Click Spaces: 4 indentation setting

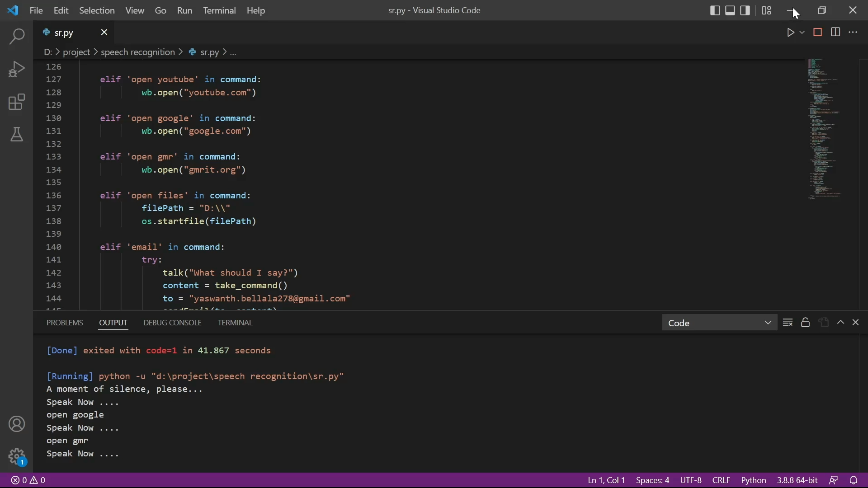tap(652, 480)
